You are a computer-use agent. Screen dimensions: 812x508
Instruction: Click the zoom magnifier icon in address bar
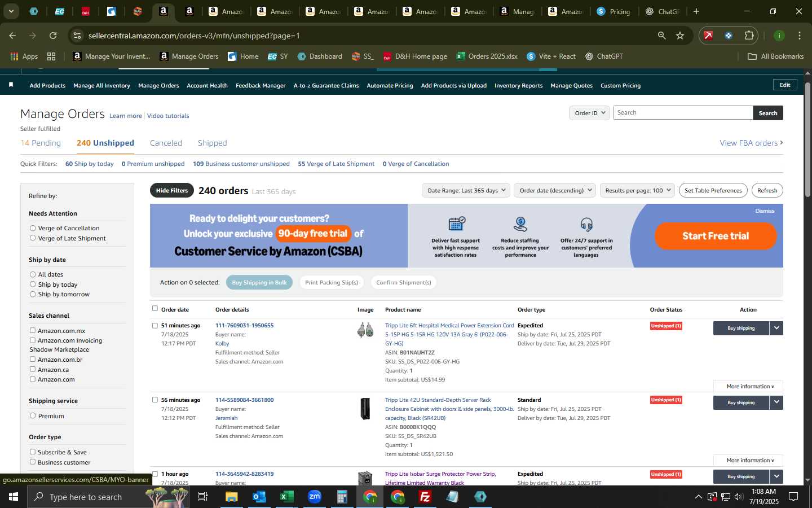661,36
